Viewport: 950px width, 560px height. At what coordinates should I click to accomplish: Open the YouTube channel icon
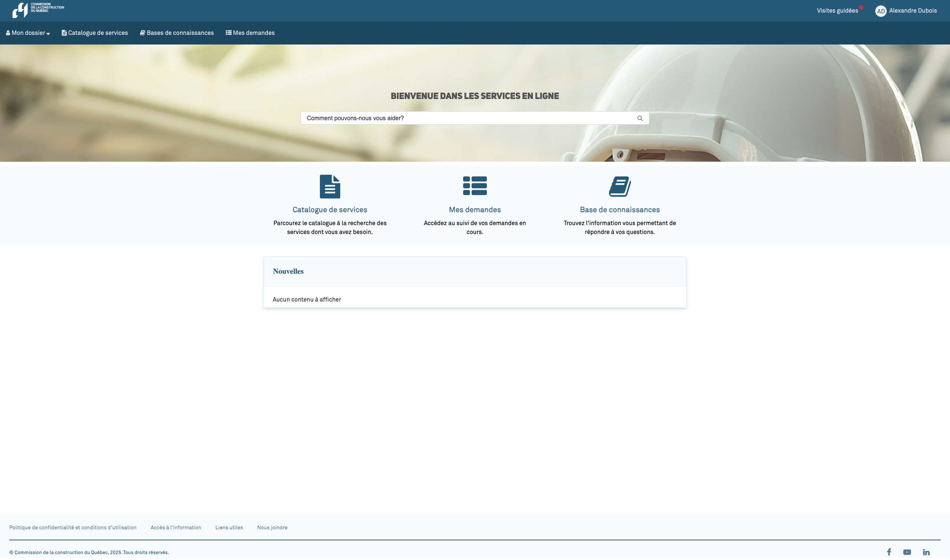[x=907, y=553]
